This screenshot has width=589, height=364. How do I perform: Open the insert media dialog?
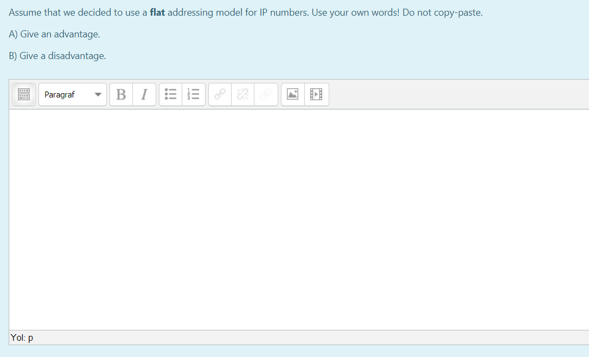coord(316,94)
